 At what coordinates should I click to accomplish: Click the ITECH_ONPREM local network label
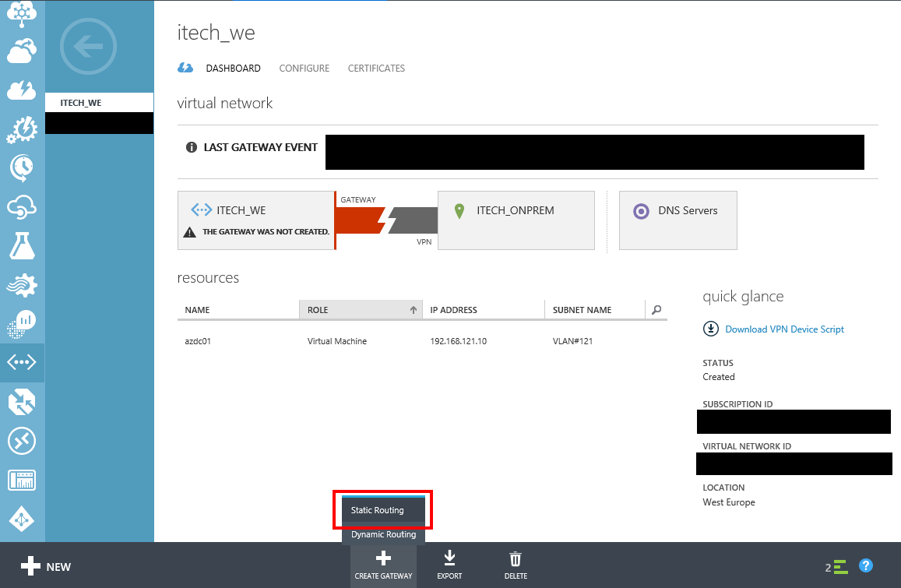pos(516,210)
